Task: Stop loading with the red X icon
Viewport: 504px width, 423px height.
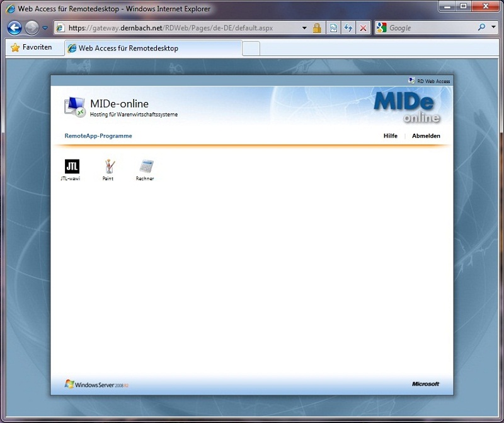Action: 364,28
